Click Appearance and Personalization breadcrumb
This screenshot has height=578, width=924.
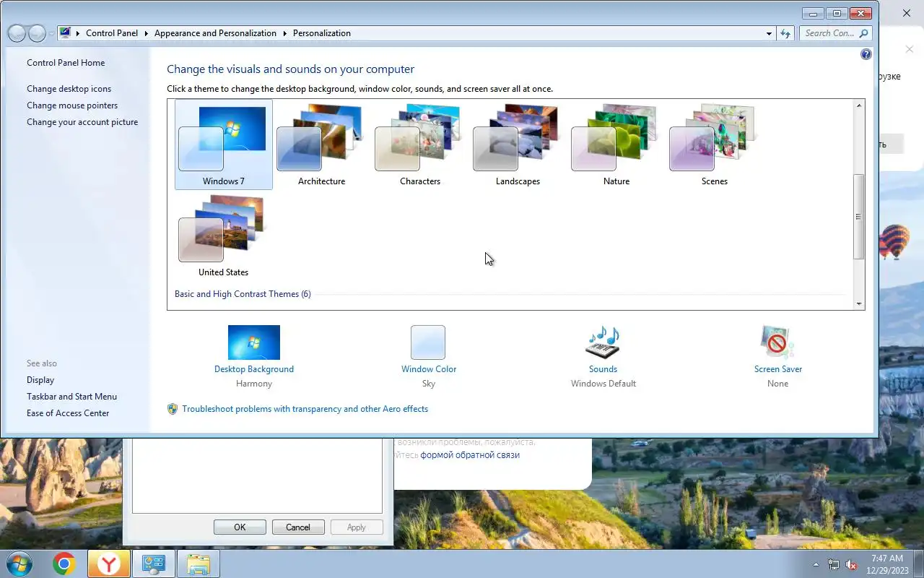tap(215, 33)
